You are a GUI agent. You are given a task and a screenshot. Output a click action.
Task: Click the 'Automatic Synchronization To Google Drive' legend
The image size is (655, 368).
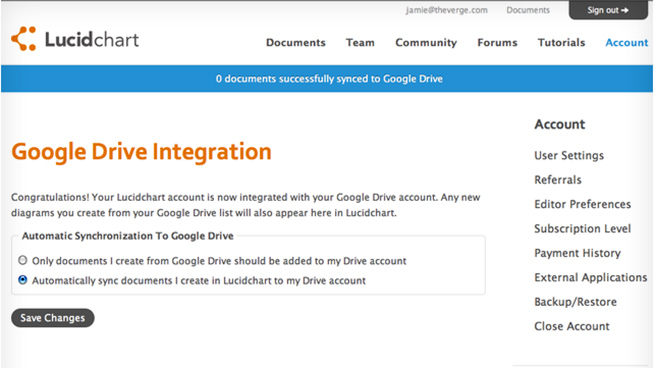[x=127, y=236]
